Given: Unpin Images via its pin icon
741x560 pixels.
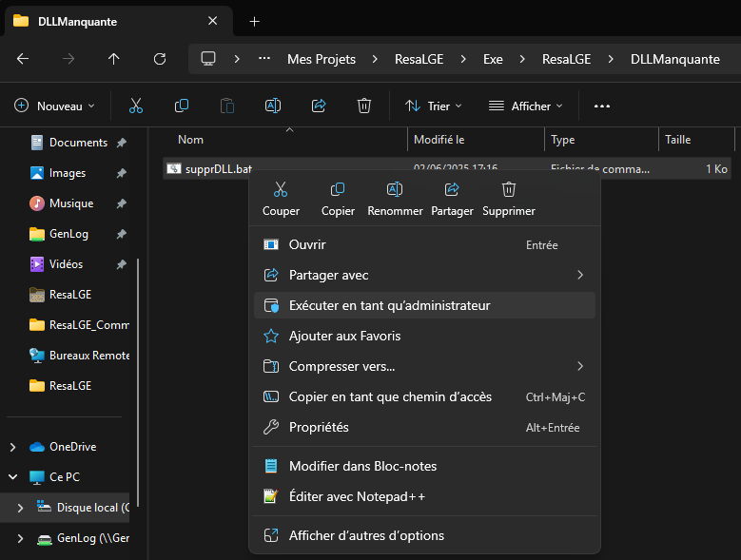Looking at the screenshot, I should 122,173.
